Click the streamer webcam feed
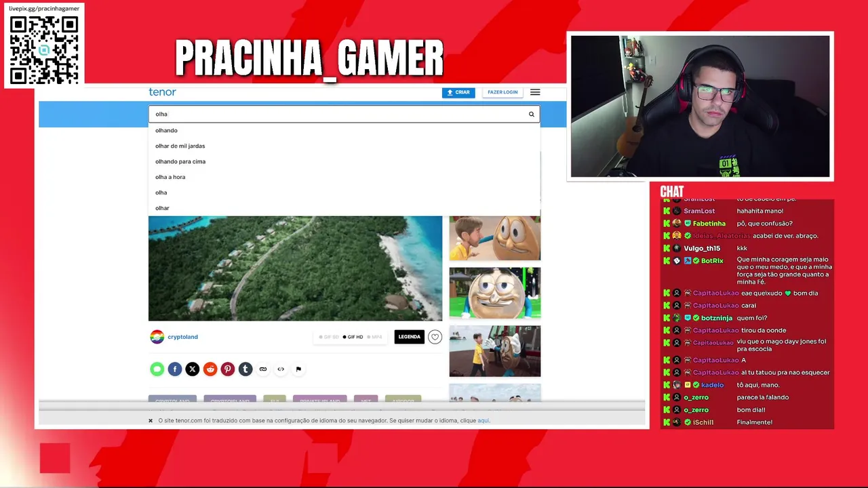This screenshot has width=868, height=488. [700, 106]
